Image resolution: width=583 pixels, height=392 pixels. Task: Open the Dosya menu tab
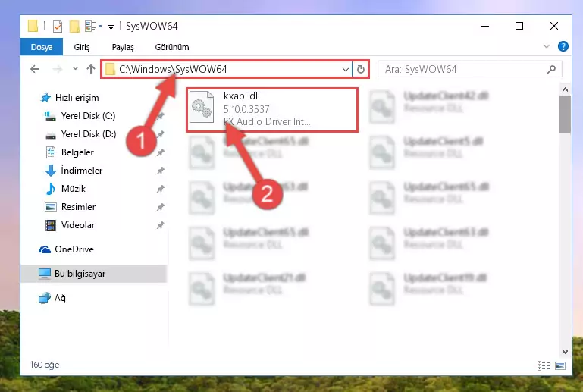tap(42, 47)
